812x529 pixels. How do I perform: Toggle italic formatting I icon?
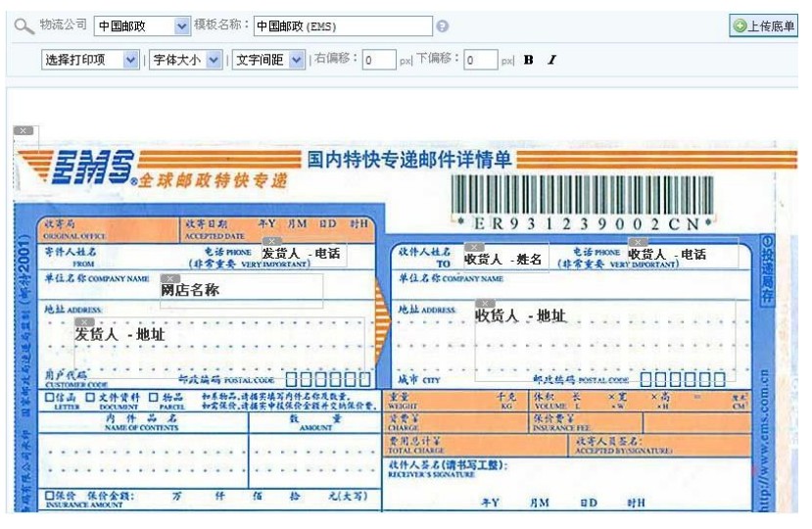click(552, 60)
